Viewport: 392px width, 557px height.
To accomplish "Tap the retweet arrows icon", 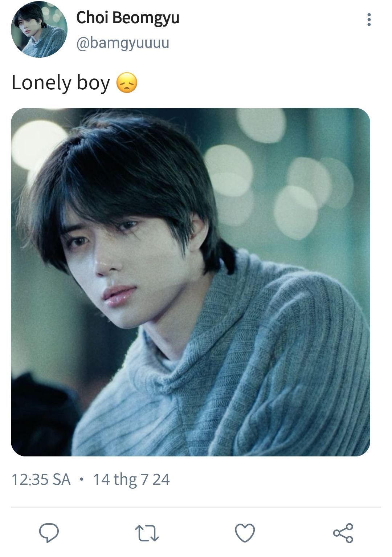I will point(147,533).
